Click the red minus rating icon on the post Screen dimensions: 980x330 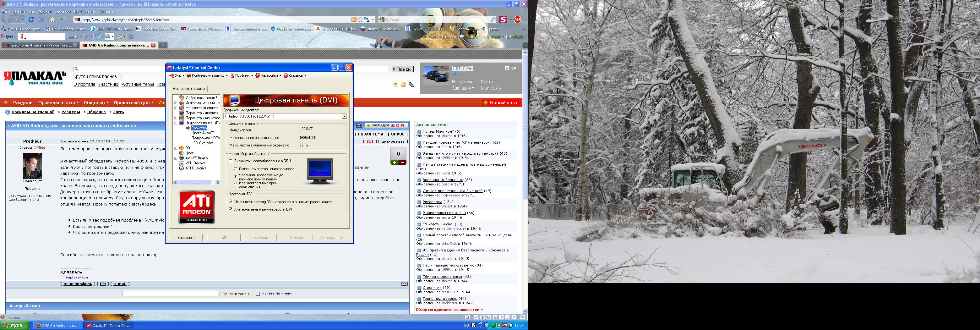[402, 162]
